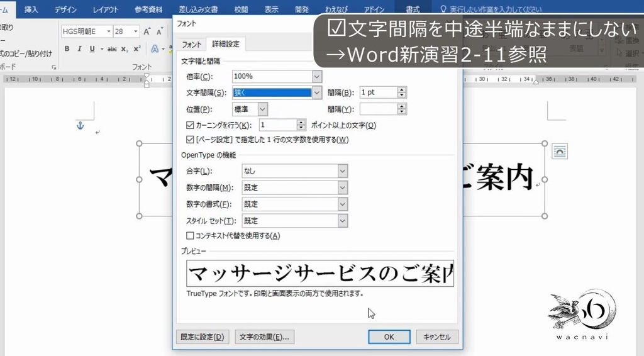
Task: Increase position 間隔(Y) value with up arrow
Action: click(x=402, y=106)
